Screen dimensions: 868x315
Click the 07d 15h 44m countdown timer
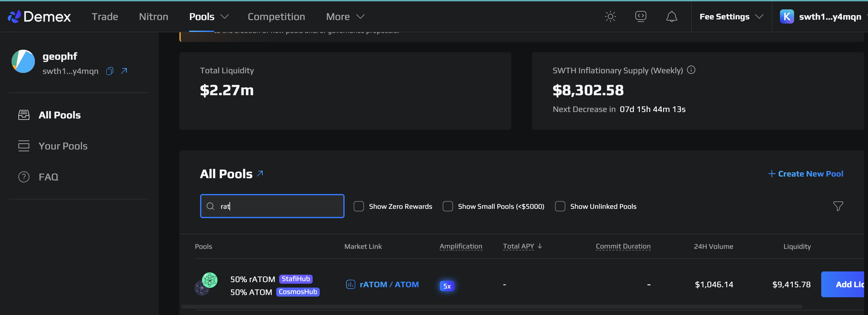pos(652,109)
